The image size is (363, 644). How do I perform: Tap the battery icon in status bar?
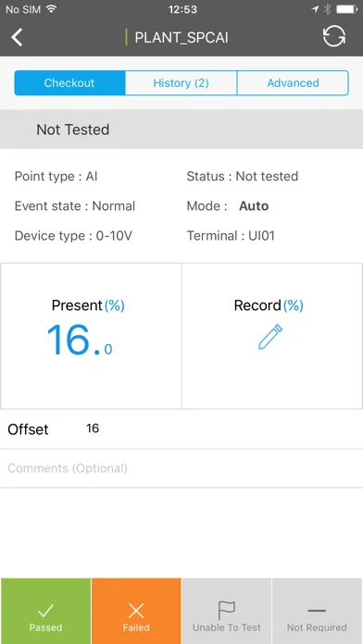[347, 9]
